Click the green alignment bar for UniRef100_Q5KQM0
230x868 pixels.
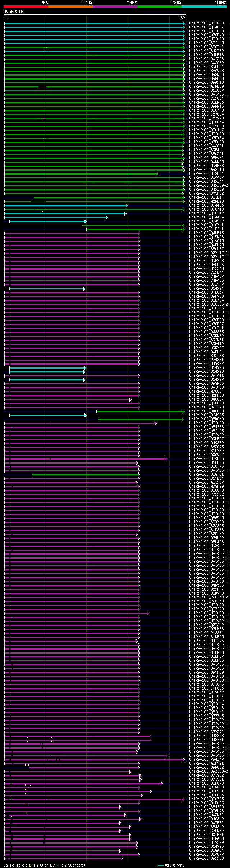[x=141, y=419]
